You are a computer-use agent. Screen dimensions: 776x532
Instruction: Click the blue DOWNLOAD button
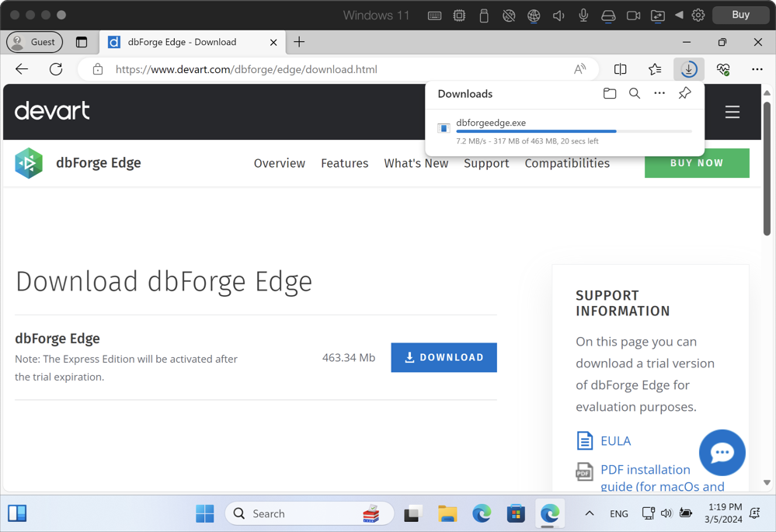[x=444, y=357]
